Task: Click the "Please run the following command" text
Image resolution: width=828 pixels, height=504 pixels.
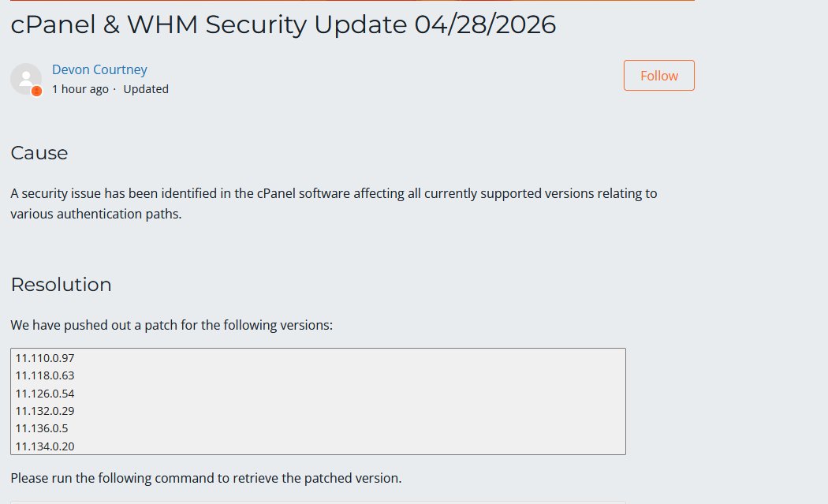Action: [206, 478]
